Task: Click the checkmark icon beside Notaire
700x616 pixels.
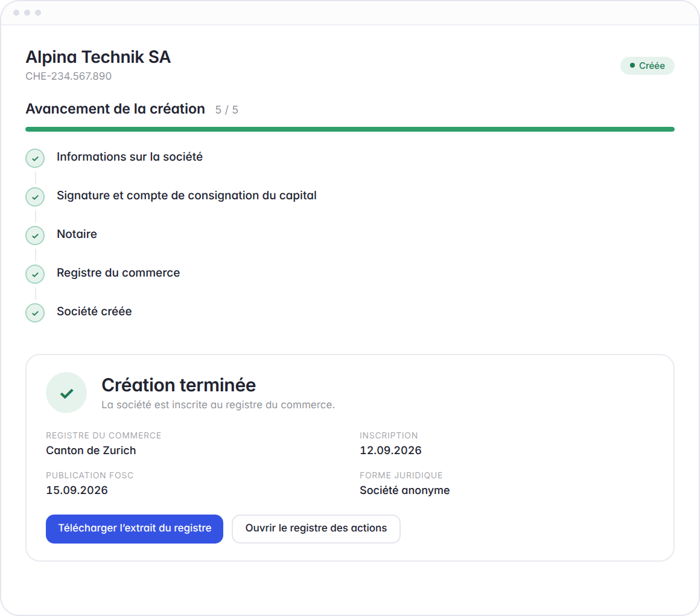Action: [35, 236]
